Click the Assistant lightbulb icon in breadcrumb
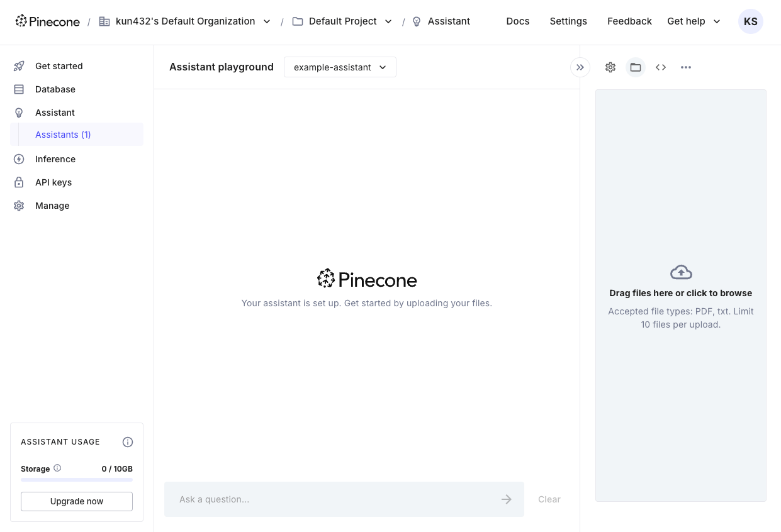 417,21
